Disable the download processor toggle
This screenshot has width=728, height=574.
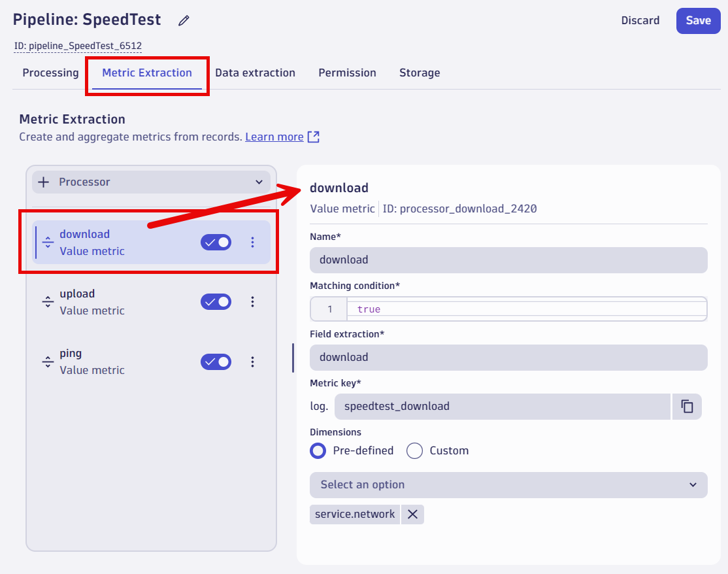tap(216, 243)
